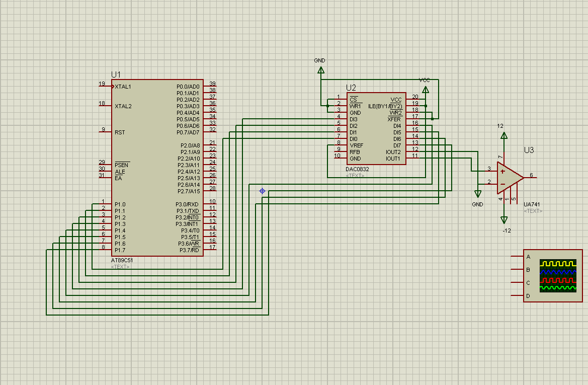The image size is (588, 385).
Task: Click the VREF pin label
Action: tap(356, 145)
